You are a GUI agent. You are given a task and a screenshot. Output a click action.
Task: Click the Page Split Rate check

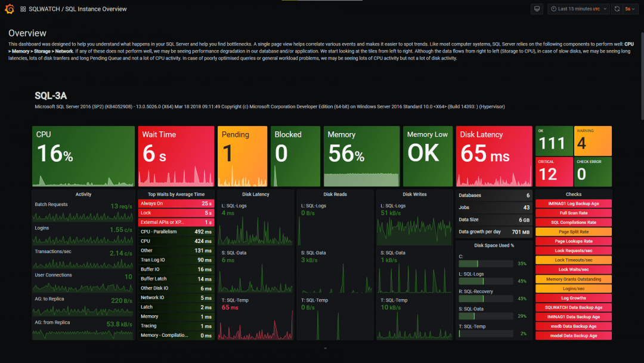pyautogui.click(x=574, y=231)
